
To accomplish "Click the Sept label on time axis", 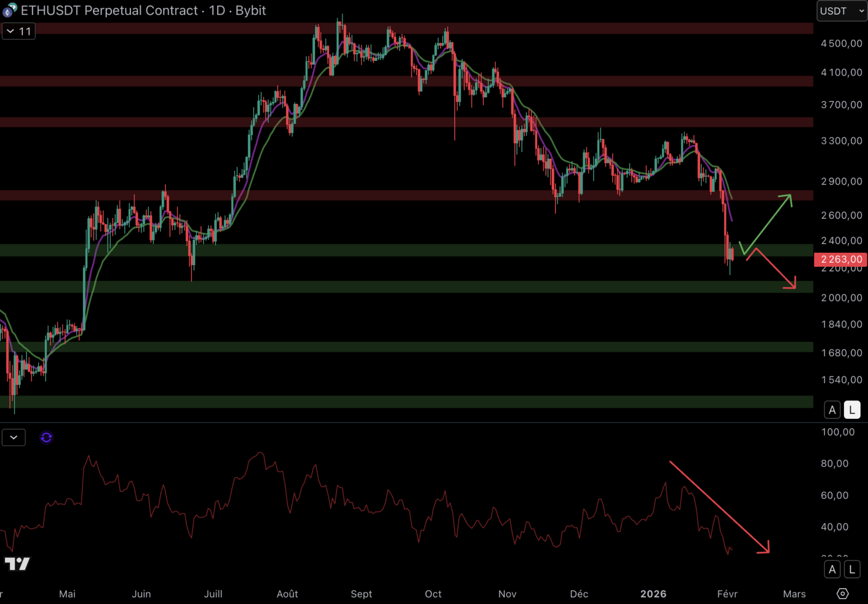I will click(x=361, y=594).
